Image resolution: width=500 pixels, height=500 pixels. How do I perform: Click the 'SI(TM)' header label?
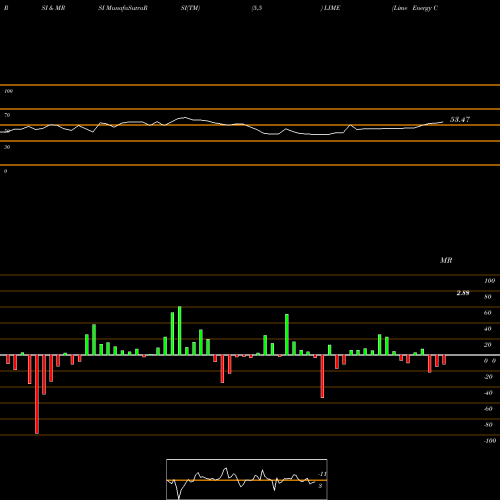click(x=190, y=8)
